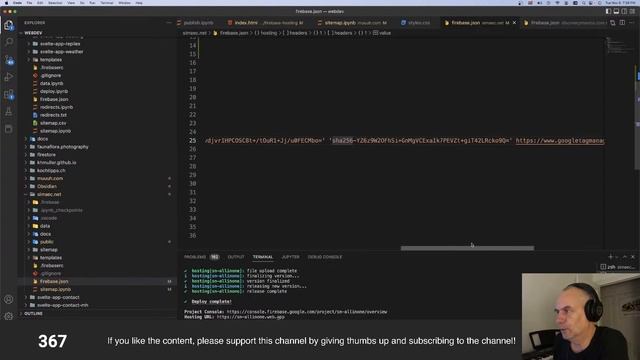Viewport: 640px width, 360px height.
Task: Click the simsec.net breadcrumb segment
Action: point(195,33)
